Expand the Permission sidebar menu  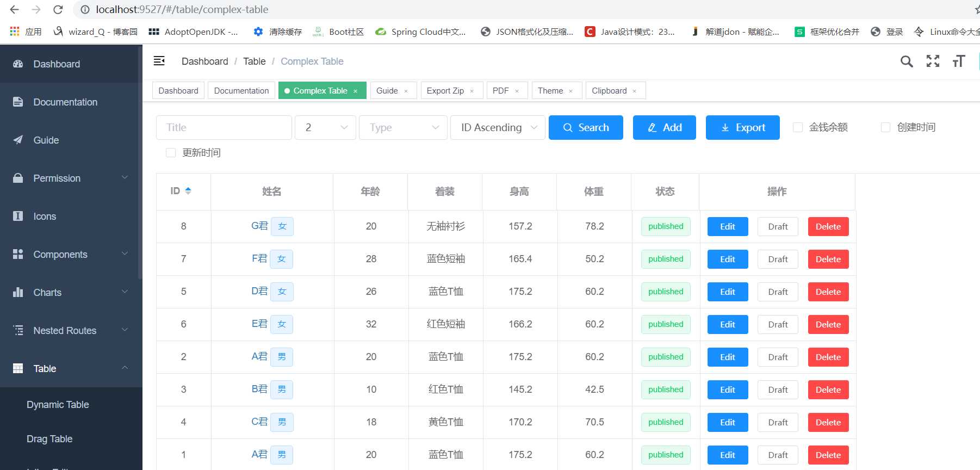(71, 178)
